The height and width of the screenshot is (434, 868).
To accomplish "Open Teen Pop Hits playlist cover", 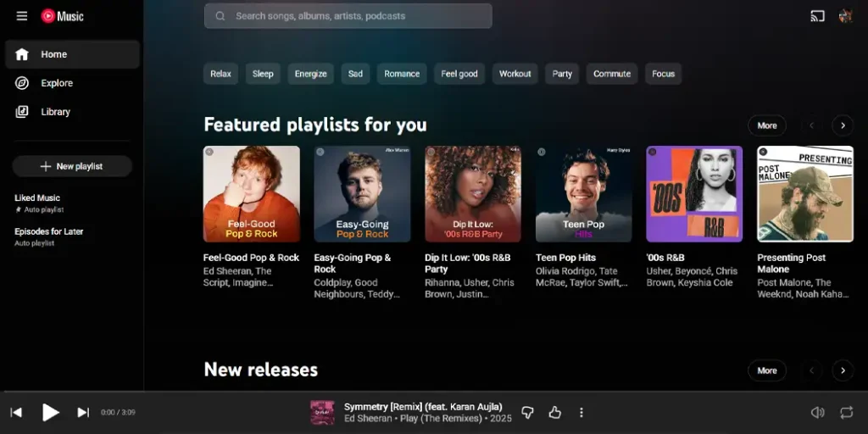I will point(583,194).
